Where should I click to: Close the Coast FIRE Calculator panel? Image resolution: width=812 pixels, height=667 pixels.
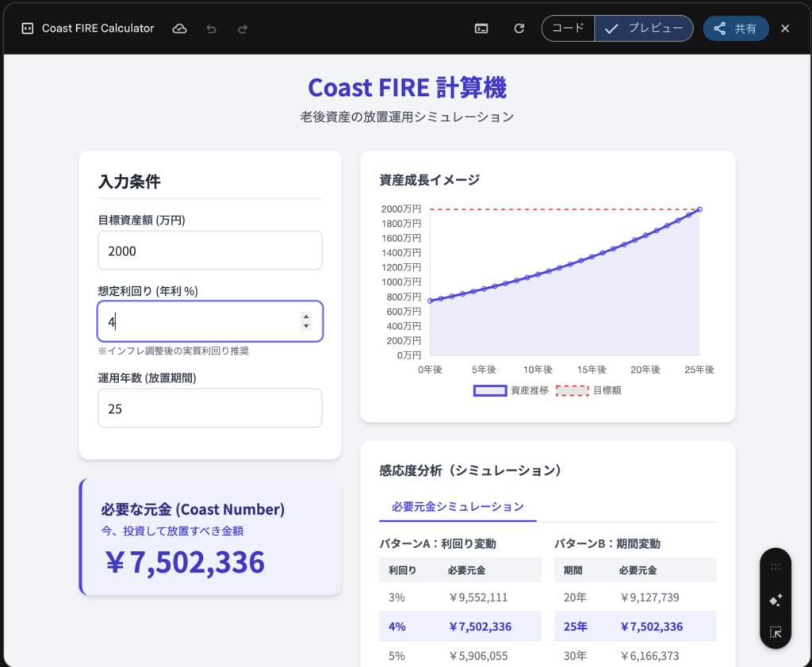785,29
